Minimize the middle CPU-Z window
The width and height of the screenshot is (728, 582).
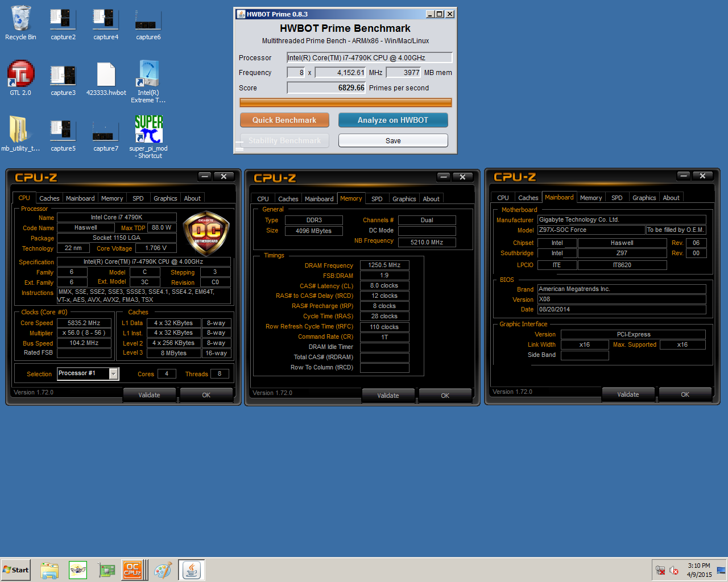[444, 177]
